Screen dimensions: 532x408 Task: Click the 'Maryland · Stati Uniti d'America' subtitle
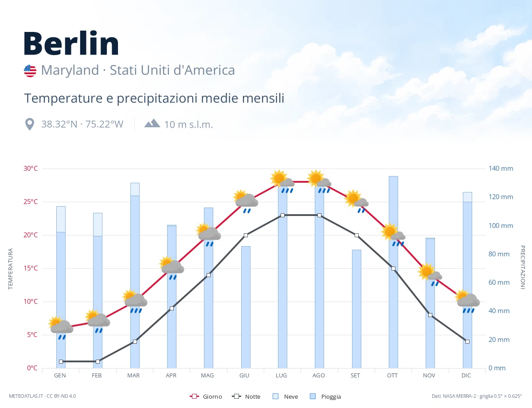[138, 71]
